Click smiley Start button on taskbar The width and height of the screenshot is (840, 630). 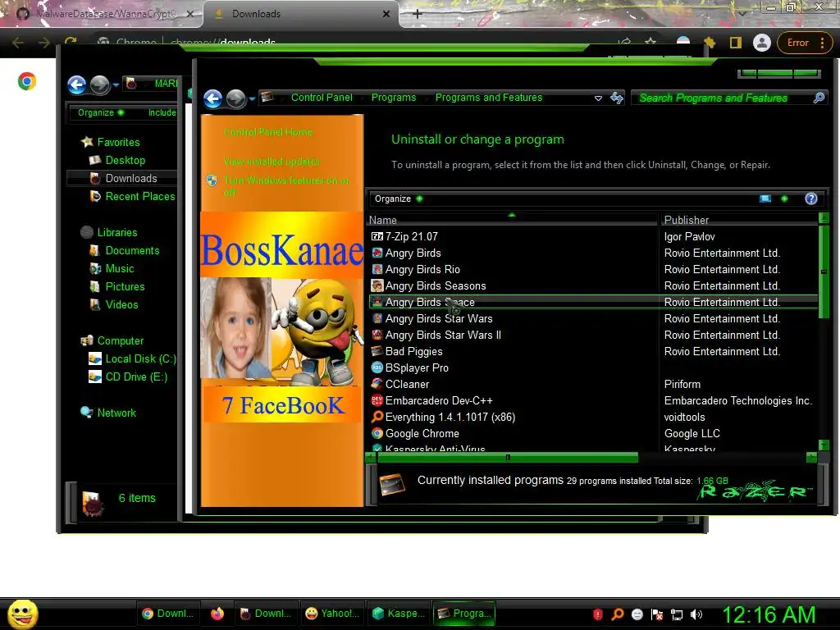(22, 614)
